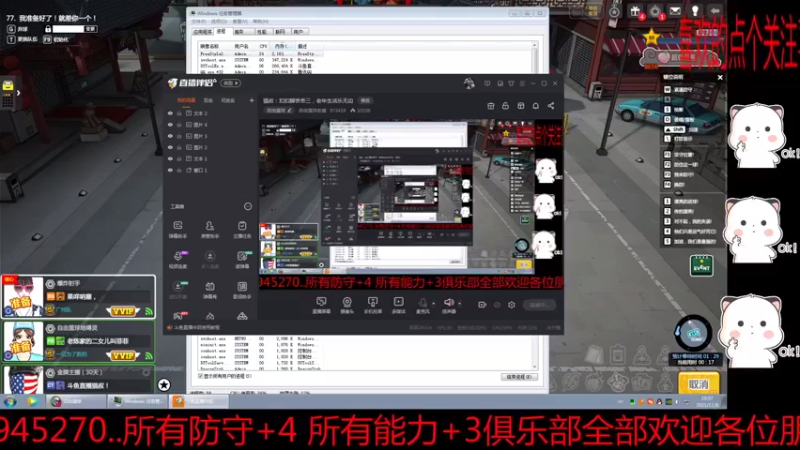The height and width of the screenshot is (450, 800).
Task: Open the hamburger menu in streaming app title bar
Action: (522, 83)
